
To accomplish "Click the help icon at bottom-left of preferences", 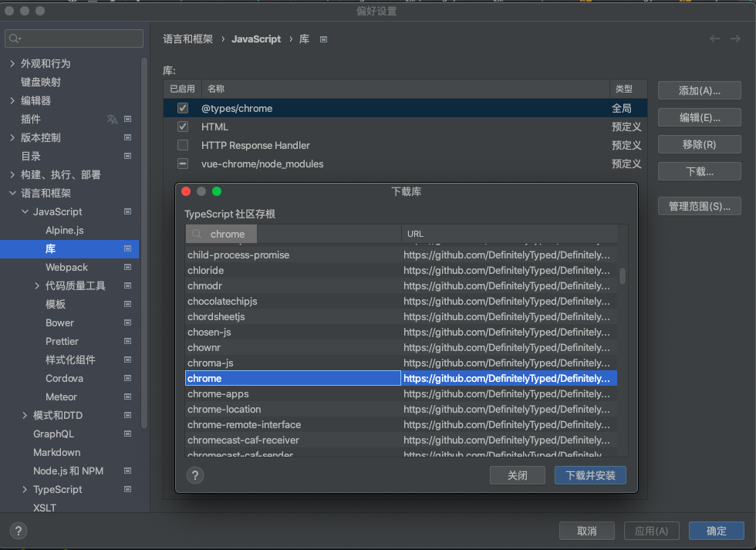I will coord(19,531).
